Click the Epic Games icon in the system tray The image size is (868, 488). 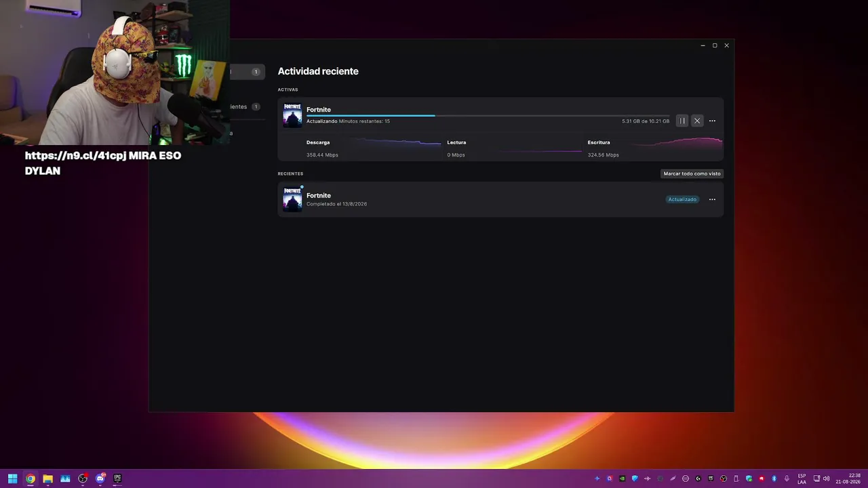click(x=711, y=479)
